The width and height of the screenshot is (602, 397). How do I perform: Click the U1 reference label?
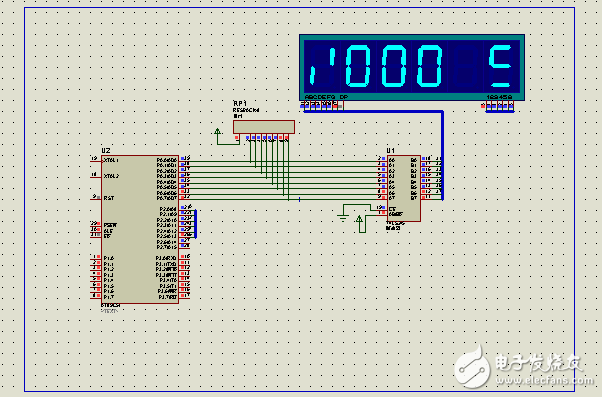click(x=391, y=151)
